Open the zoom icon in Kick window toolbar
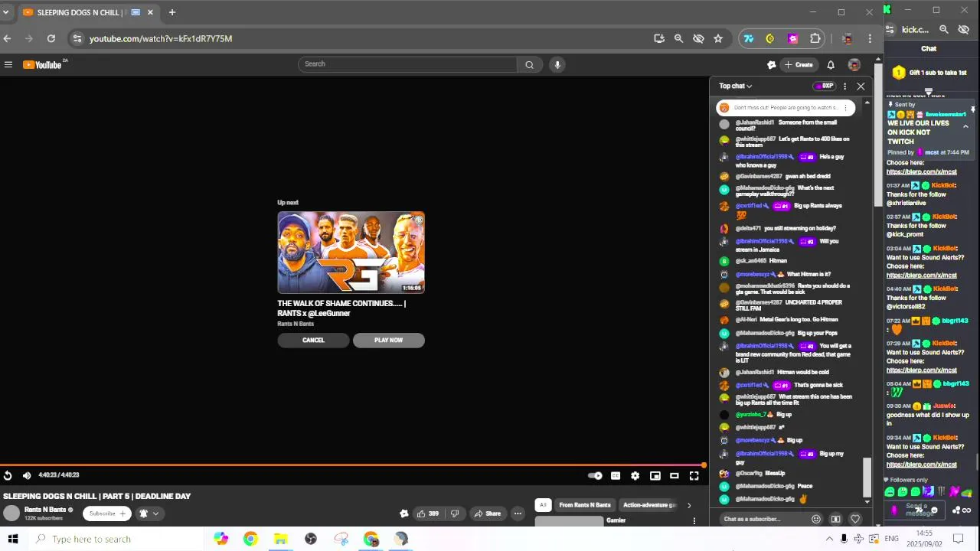 (x=944, y=29)
